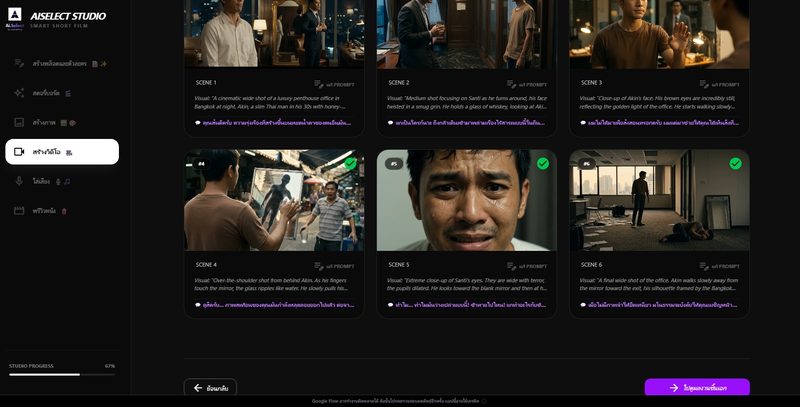Image resolution: width=800 pixels, height=407 pixels.
Task: Edit prompt icon for Scene 1
Action: [334, 84]
